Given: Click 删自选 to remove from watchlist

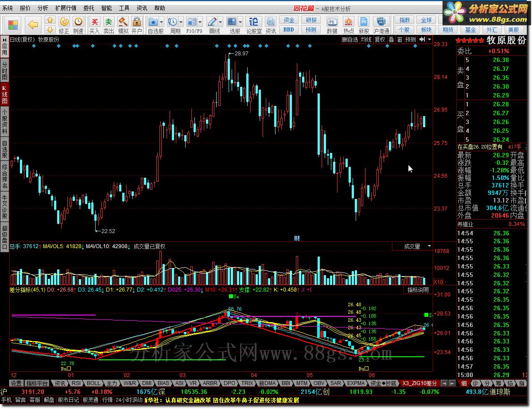Looking at the screenshot, I should [350, 39].
